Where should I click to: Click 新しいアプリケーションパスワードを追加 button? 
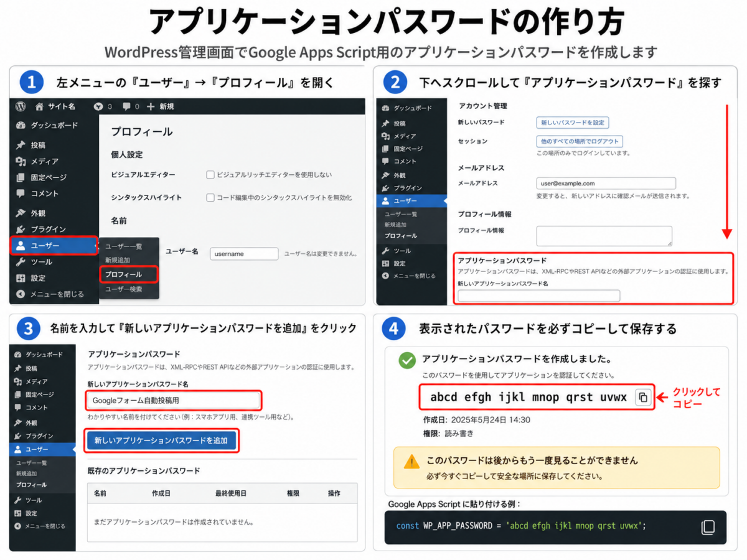[x=161, y=441]
